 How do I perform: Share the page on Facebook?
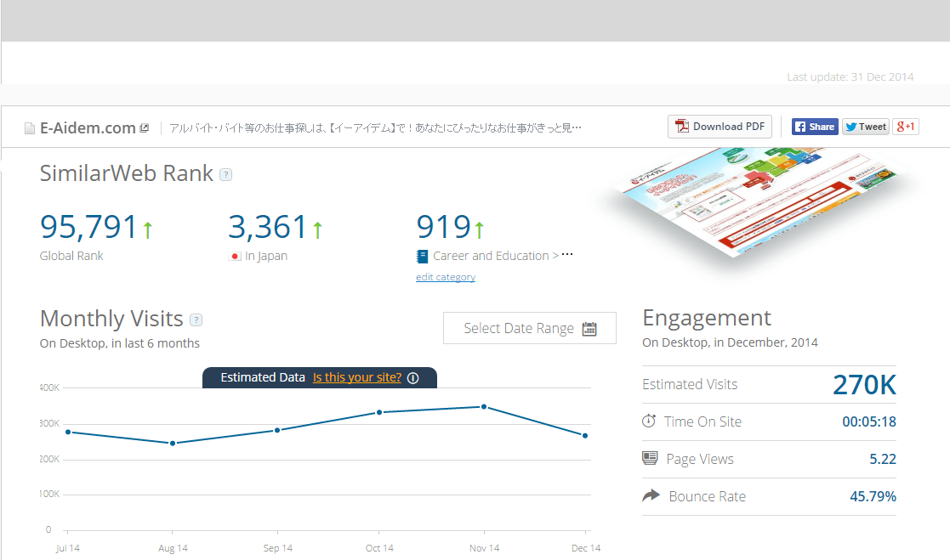point(815,127)
